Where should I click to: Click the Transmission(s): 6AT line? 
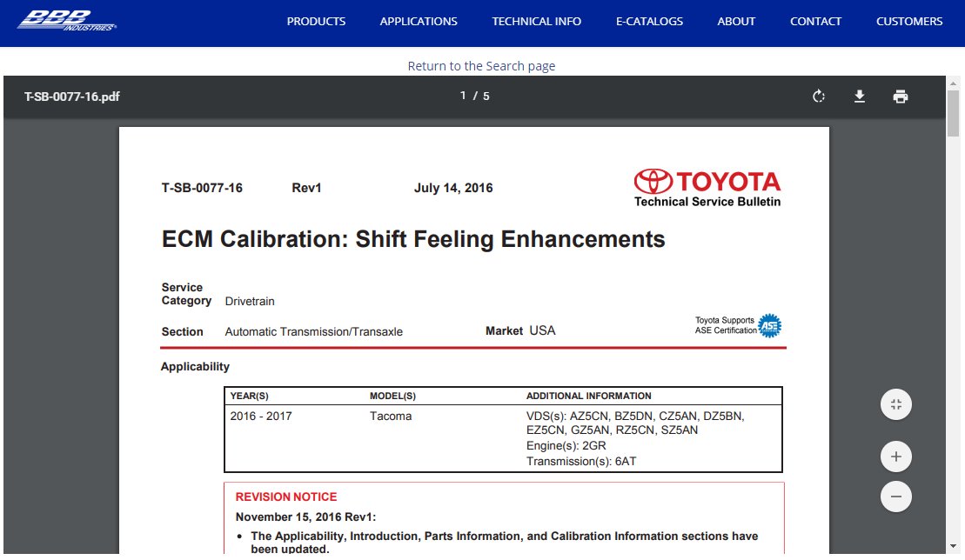pos(581,461)
